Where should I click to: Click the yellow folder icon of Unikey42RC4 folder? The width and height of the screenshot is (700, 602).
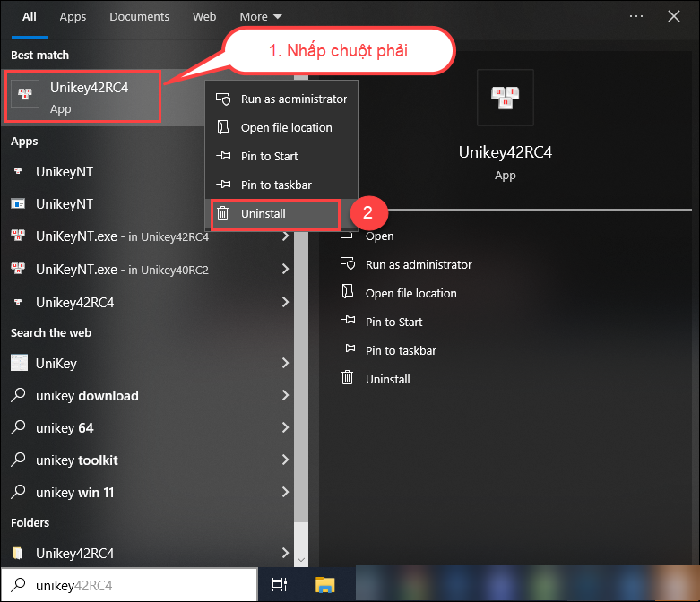pyautogui.click(x=18, y=553)
